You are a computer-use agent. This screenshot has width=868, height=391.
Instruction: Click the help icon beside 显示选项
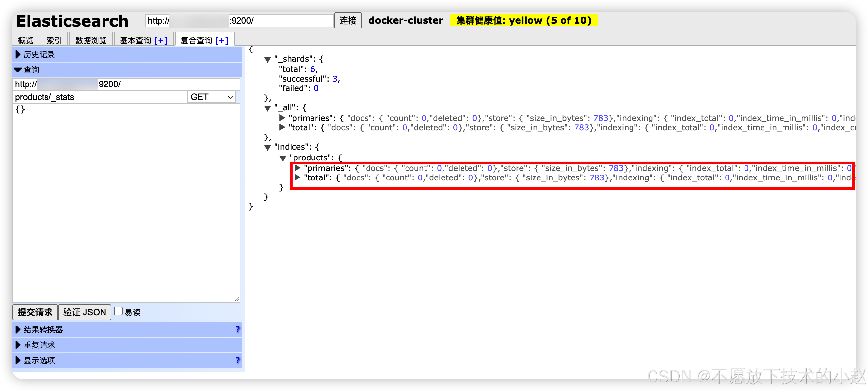point(237,360)
